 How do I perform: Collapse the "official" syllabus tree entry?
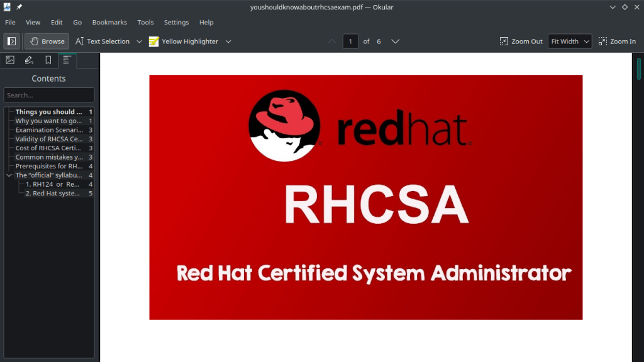pyautogui.click(x=9, y=175)
